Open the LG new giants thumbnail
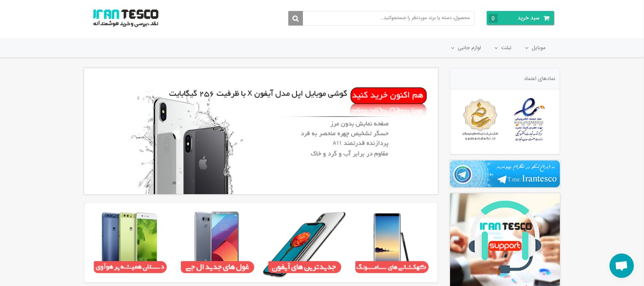This screenshot has height=286, width=644. [217, 243]
